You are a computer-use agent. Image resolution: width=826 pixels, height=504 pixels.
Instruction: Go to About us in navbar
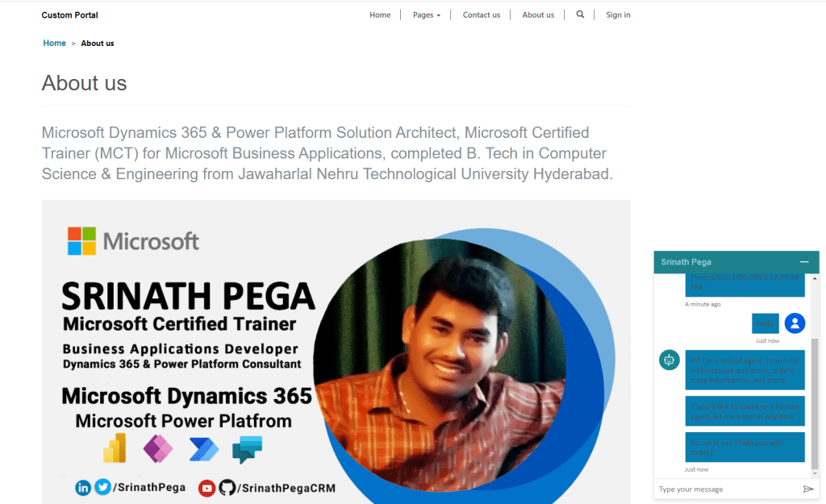(537, 15)
